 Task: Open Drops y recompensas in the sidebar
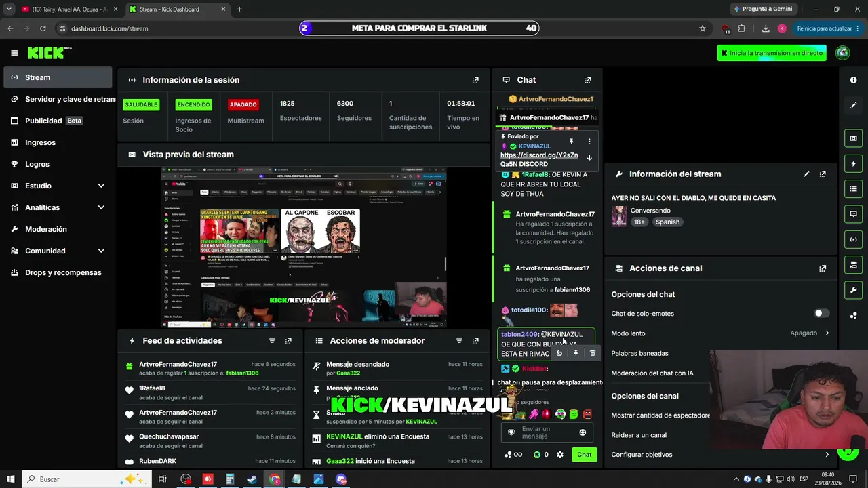[x=58, y=272]
